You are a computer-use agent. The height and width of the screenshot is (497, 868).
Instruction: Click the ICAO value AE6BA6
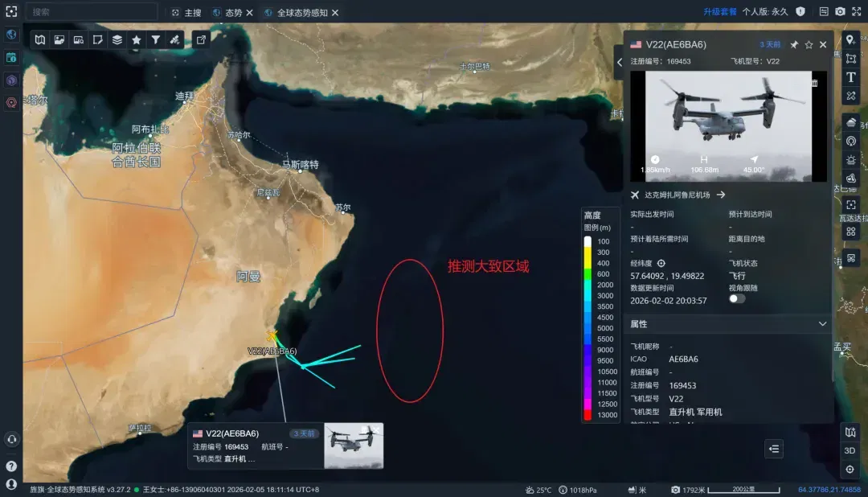(x=683, y=359)
